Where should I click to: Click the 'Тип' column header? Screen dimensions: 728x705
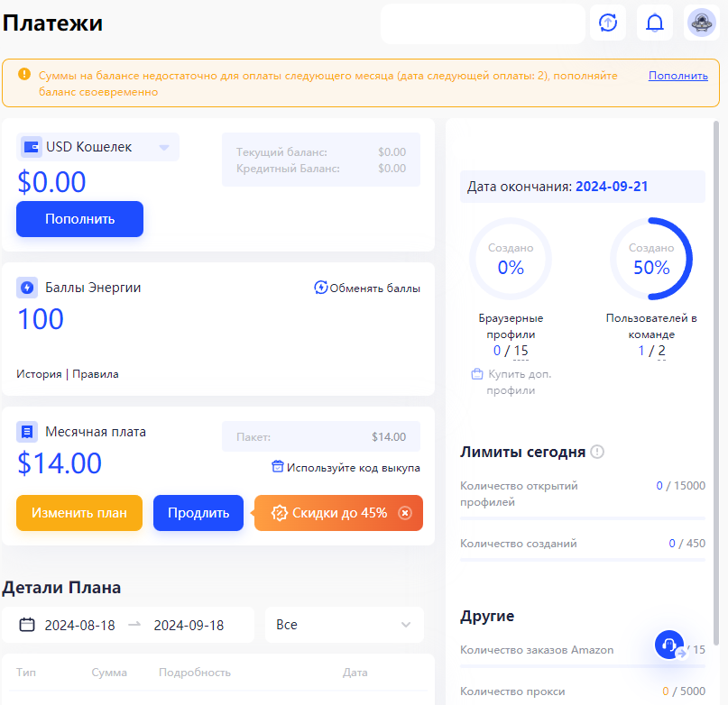pos(26,673)
